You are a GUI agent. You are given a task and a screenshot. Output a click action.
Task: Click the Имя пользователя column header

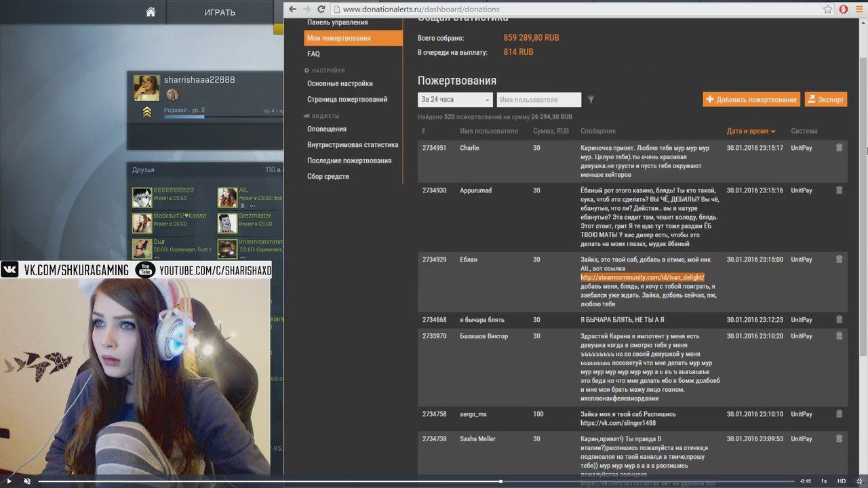[x=489, y=131]
